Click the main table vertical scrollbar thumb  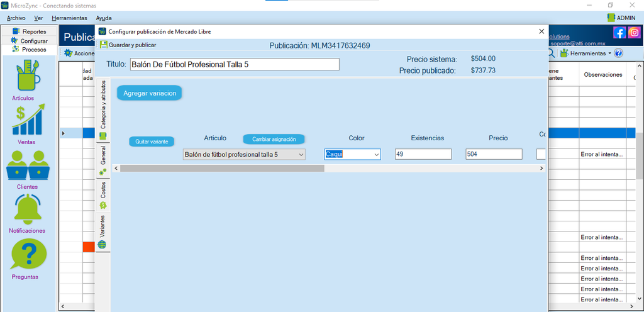tap(640, 156)
